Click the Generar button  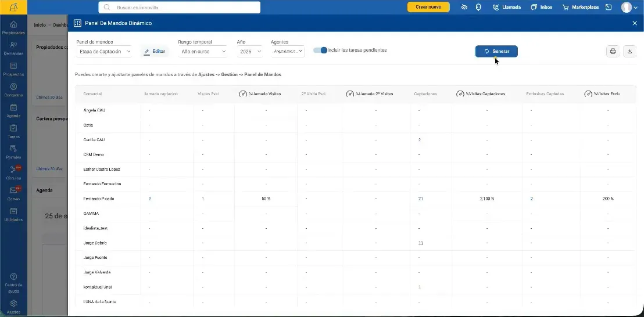[x=496, y=51]
